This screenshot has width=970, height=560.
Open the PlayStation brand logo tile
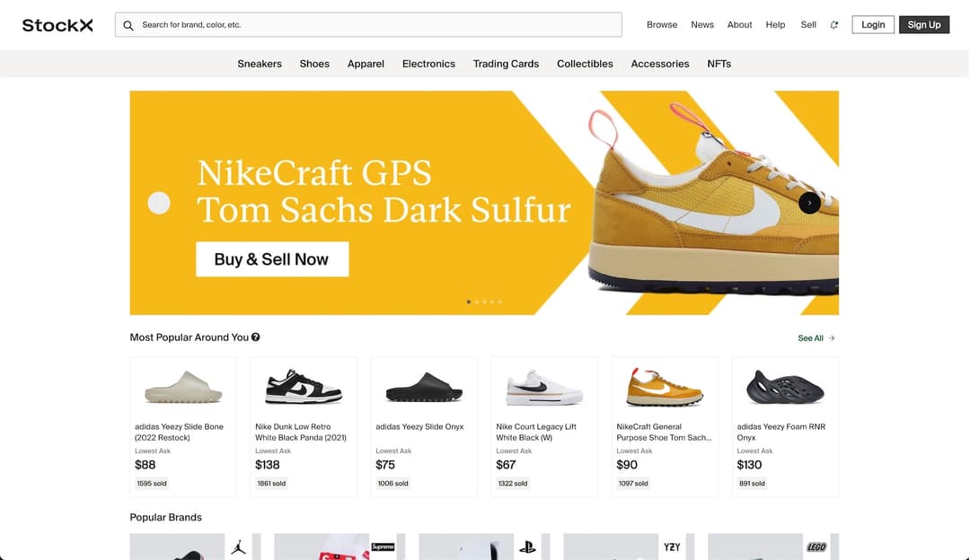[527, 547]
